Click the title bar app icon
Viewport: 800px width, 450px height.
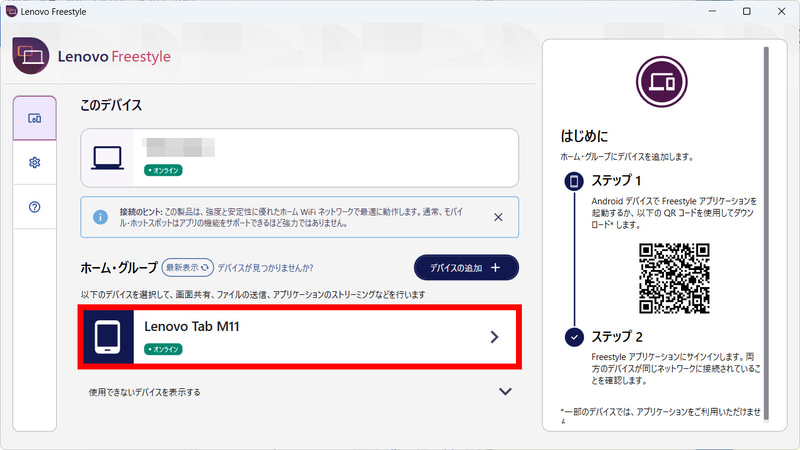(11, 11)
